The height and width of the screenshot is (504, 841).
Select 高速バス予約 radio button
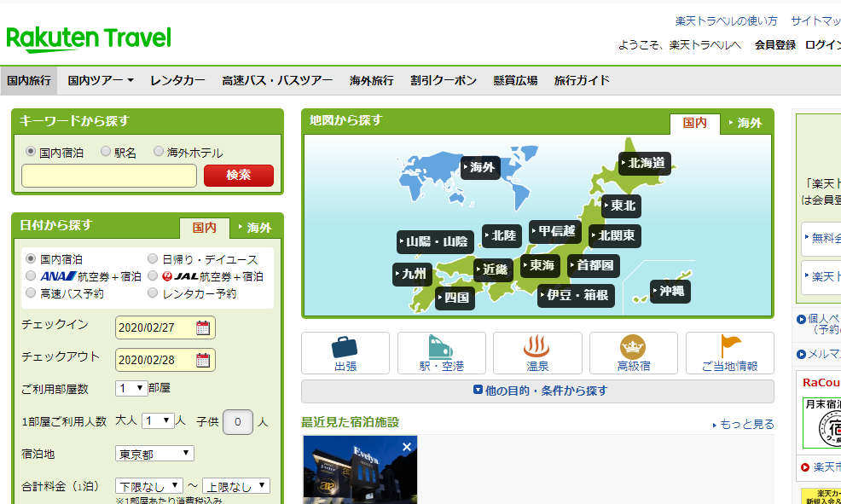click(x=31, y=293)
